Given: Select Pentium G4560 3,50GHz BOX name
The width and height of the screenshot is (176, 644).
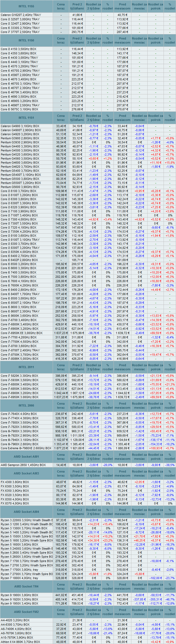Looking at the screenshot, I should click(x=20, y=158).
